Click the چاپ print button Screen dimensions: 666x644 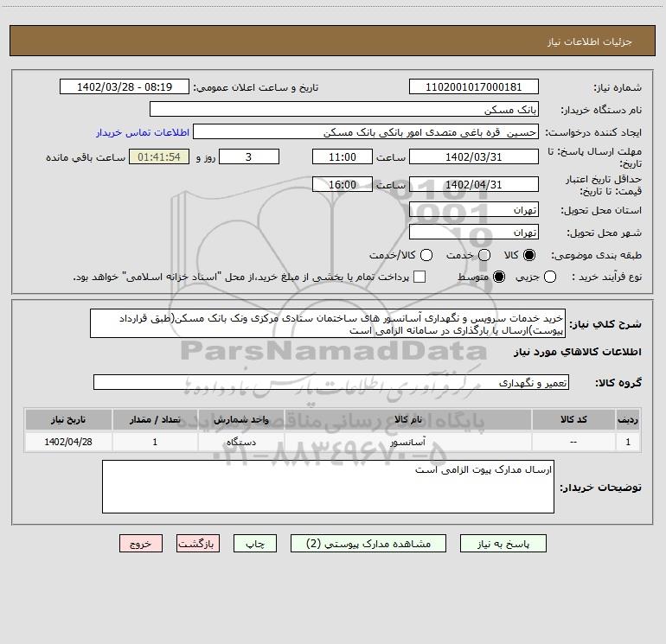point(255,544)
